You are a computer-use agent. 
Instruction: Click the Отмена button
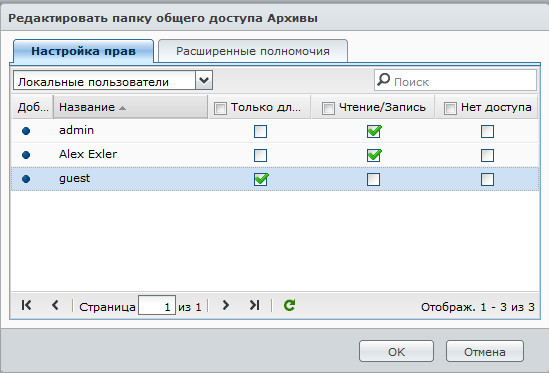point(485,351)
